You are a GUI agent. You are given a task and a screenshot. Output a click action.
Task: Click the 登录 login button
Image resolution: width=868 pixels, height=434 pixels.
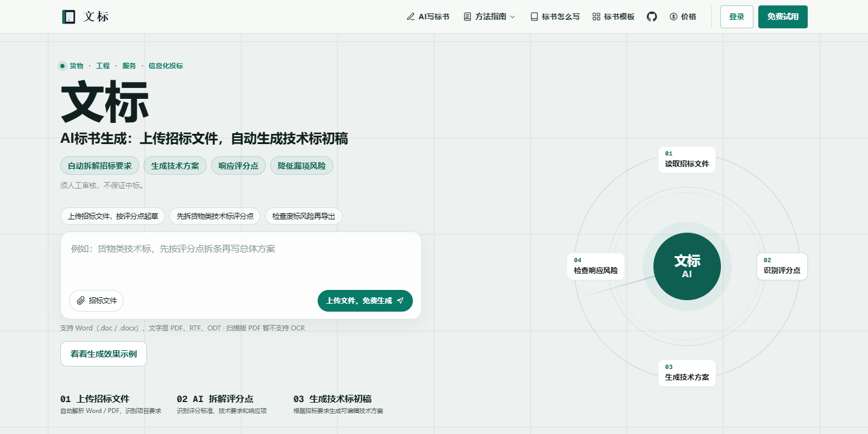click(737, 17)
